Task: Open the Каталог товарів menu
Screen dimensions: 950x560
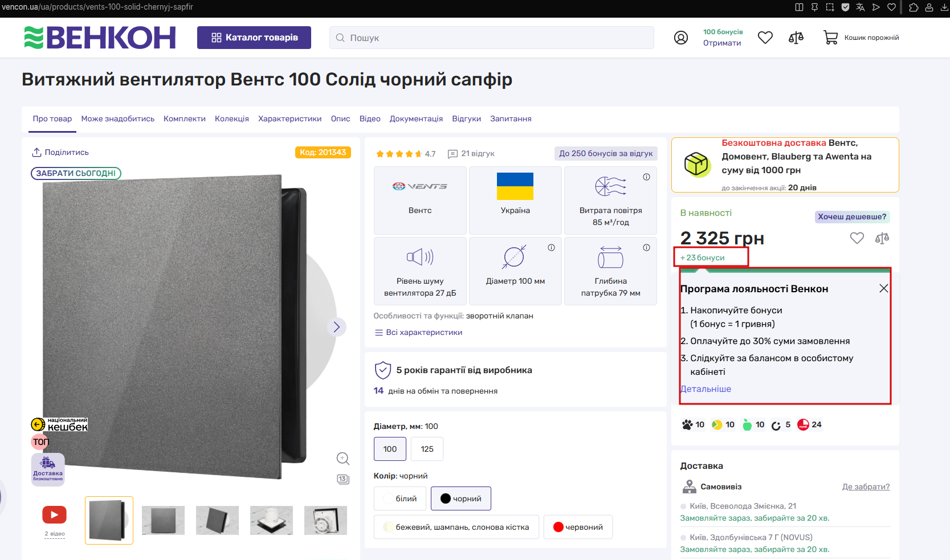Action: (x=254, y=38)
